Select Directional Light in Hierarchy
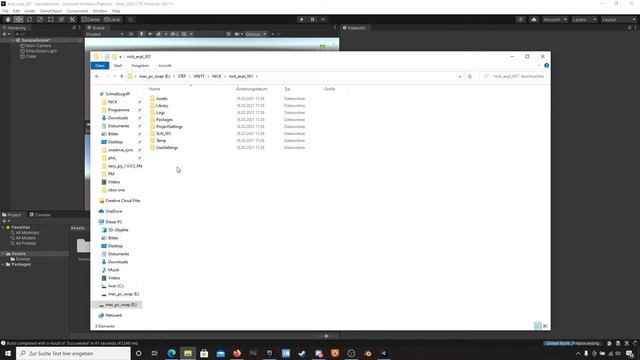 click(41, 51)
